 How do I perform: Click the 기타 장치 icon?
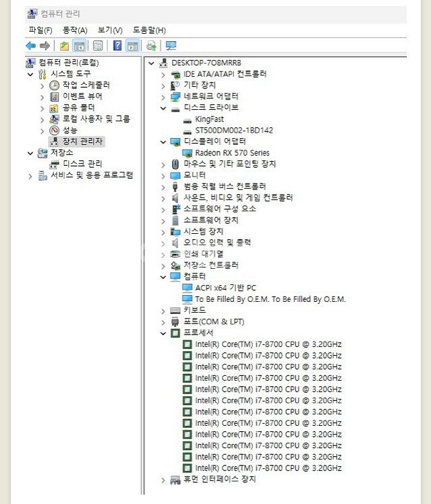(x=175, y=86)
